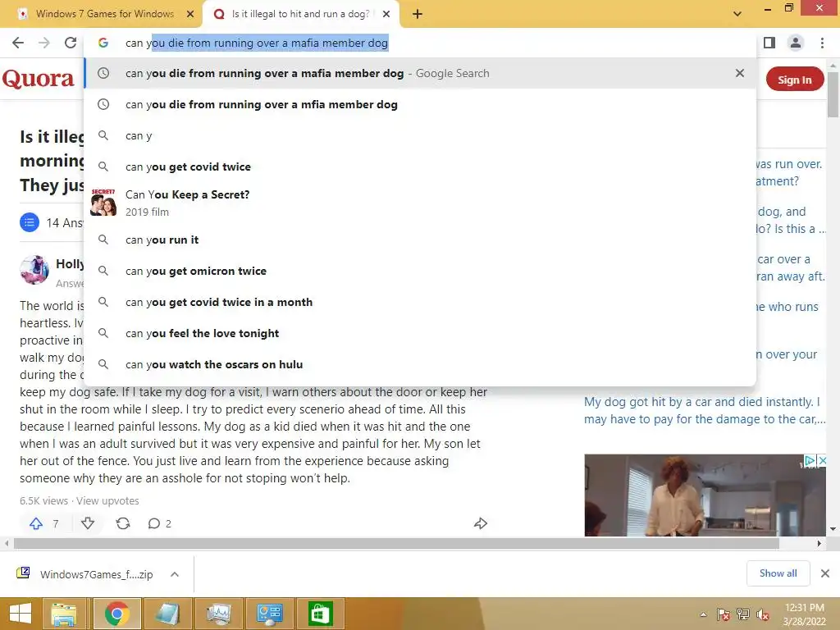Open the AdChoices icon on the ad

810,460
